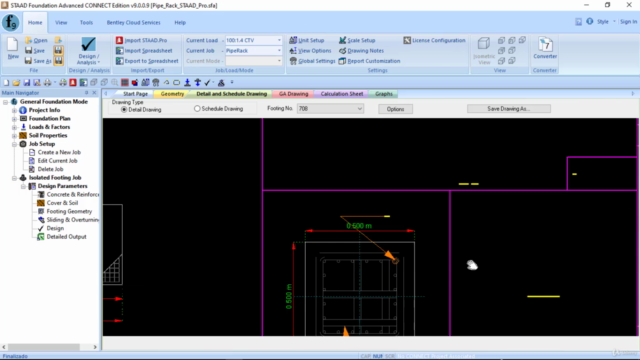Image resolution: width=640 pixels, height=360 pixels.
Task: Select Schedule Drawing radio button
Action: (197, 109)
